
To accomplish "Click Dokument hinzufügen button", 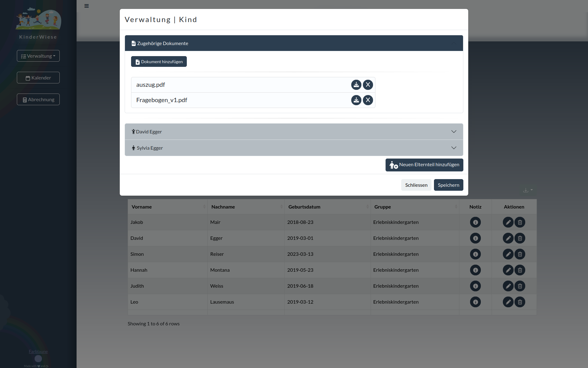I will pos(159,62).
